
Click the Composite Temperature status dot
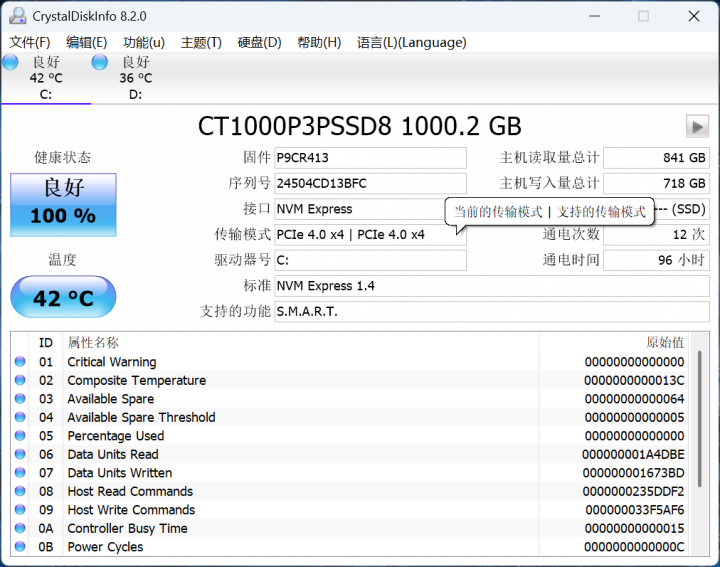point(20,381)
